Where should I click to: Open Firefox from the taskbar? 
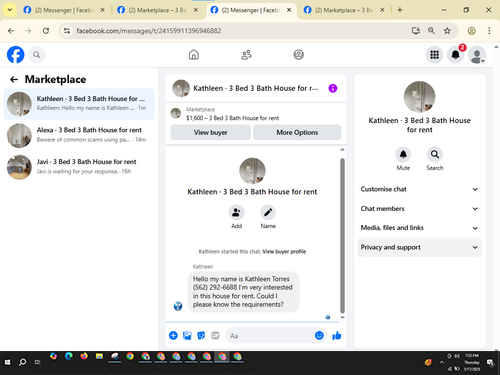click(84, 357)
